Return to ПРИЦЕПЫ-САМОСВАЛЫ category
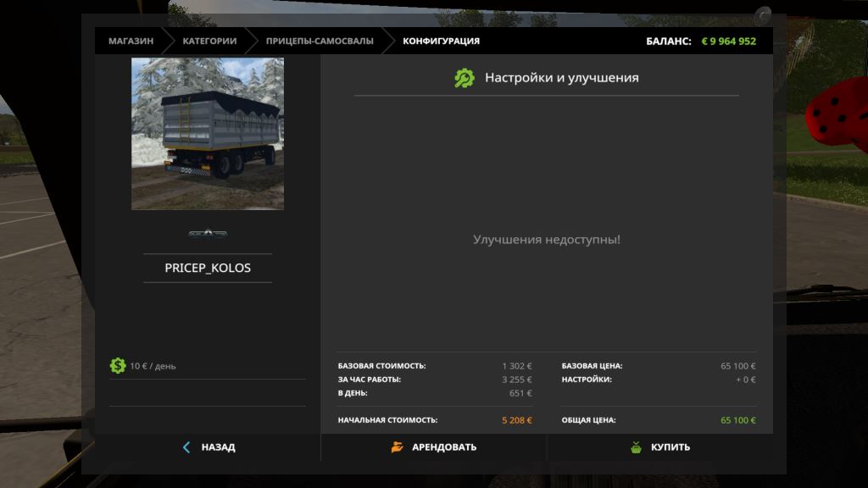The width and height of the screenshot is (868, 488). [320, 41]
